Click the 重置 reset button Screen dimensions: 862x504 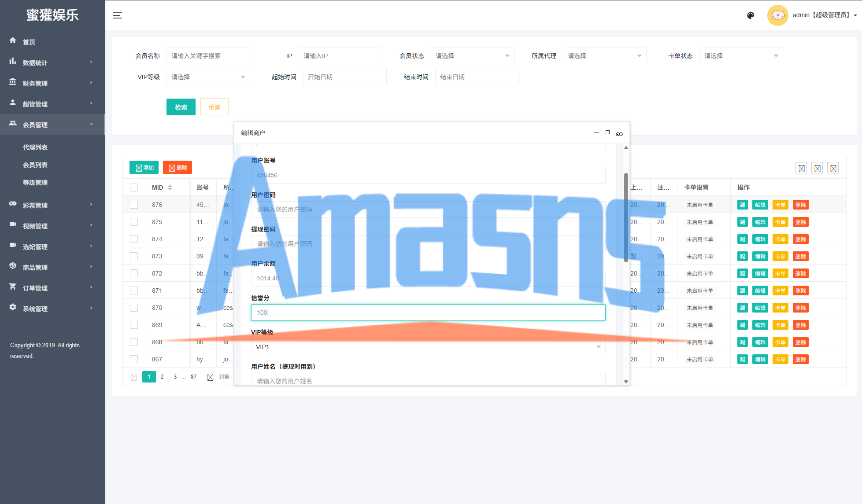point(215,107)
